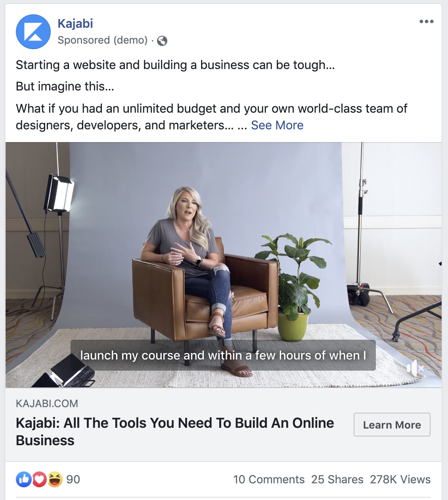Click the Learn More button
The height and width of the screenshot is (500, 448).
click(392, 425)
